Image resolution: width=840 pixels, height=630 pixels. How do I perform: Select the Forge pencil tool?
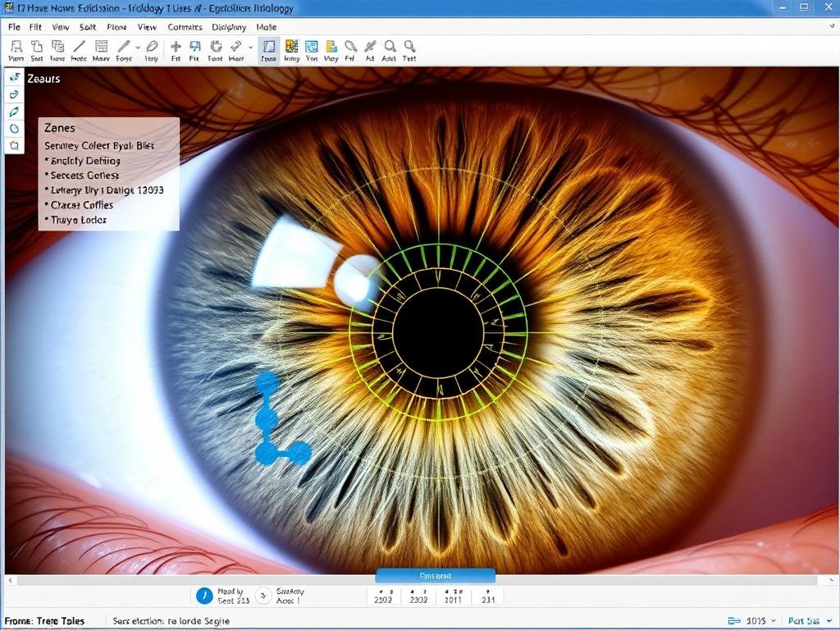click(124, 47)
